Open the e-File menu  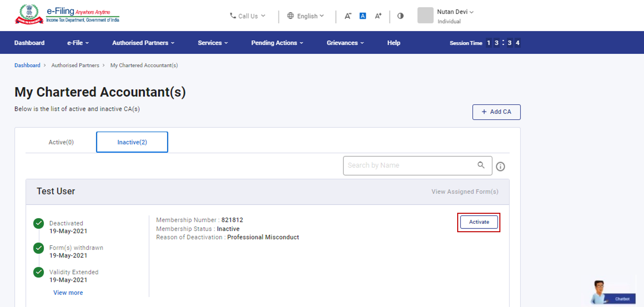78,43
